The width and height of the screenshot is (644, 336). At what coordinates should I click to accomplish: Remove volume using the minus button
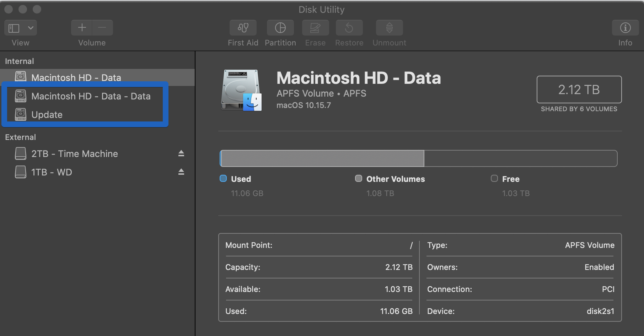pos(102,28)
